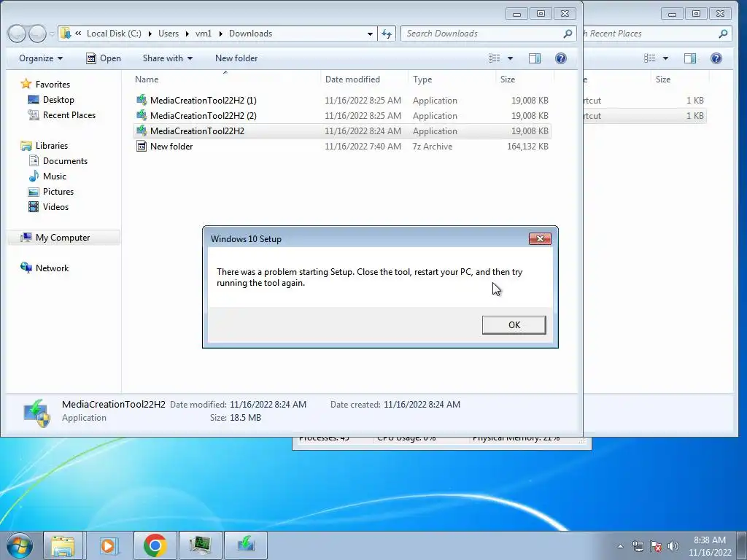The width and height of the screenshot is (747, 560).
Task: Select My Computer in navigation pane
Action: tap(63, 238)
